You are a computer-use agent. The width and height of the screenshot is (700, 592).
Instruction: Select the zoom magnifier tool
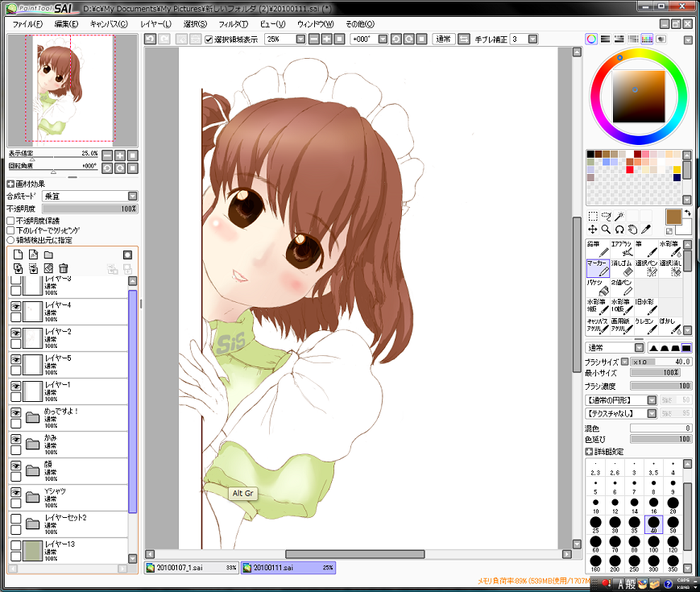(606, 230)
